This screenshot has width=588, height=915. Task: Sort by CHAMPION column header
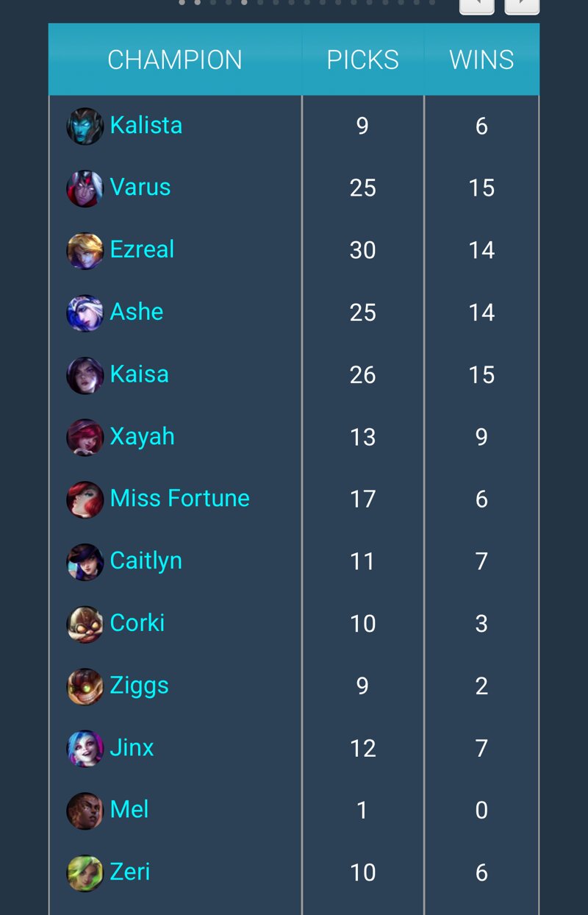coord(175,60)
